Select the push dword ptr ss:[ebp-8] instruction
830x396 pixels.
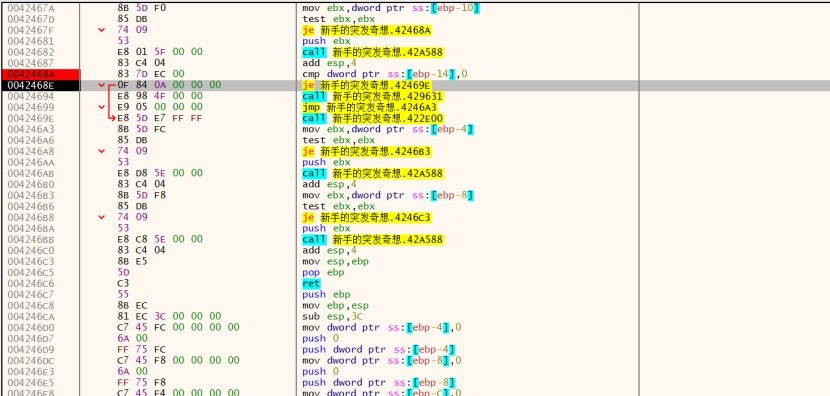[379, 383]
